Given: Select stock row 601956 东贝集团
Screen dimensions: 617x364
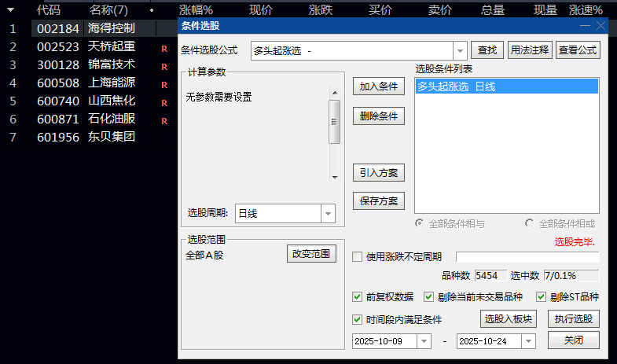Looking at the screenshot, I should pyautogui.click(x=89, y=137).
